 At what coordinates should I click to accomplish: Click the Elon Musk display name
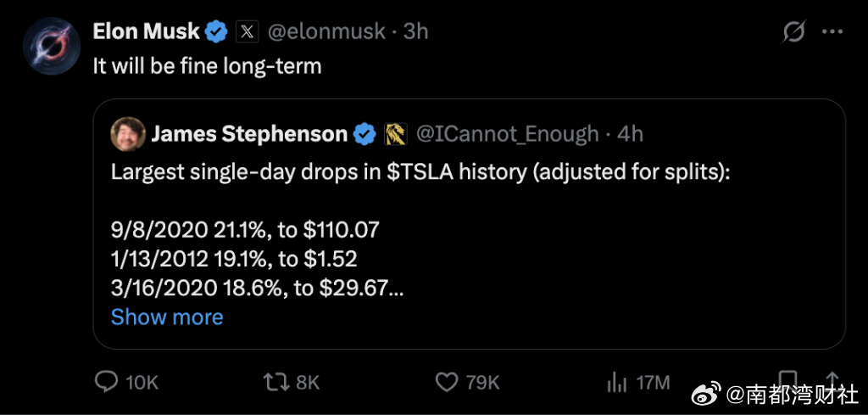[146, 32]
